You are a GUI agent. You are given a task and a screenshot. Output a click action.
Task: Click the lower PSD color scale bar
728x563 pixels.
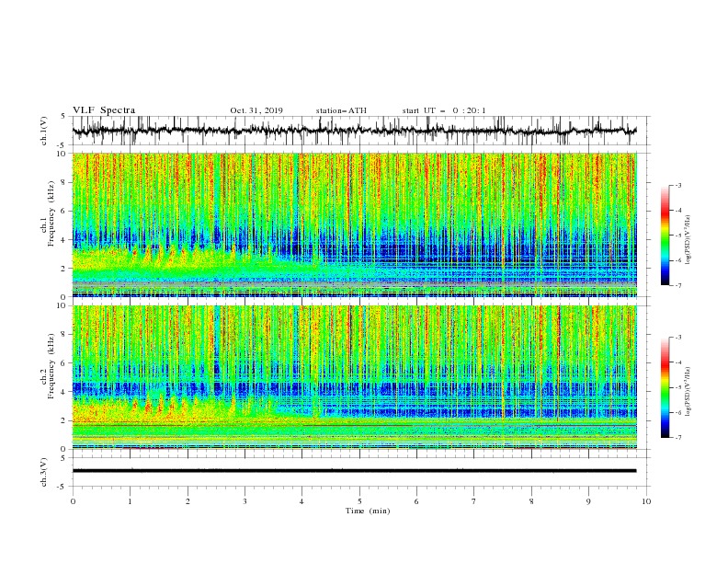point(665,387)
